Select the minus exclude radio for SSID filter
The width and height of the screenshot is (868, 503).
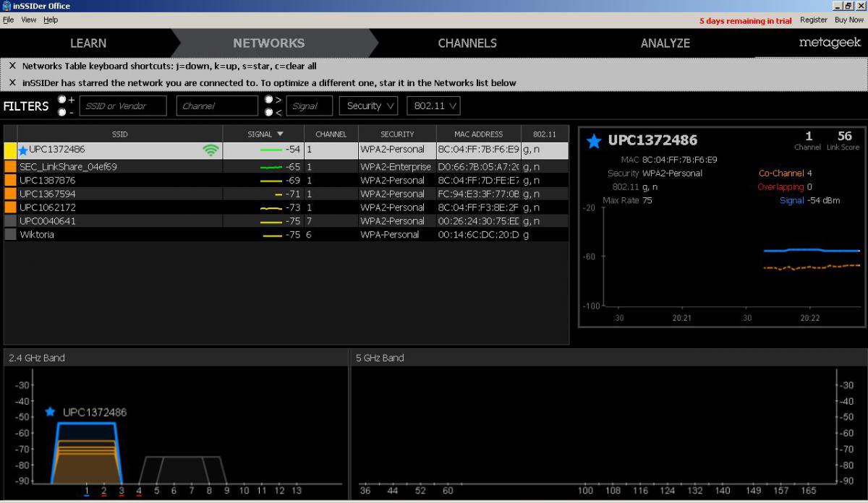[62, 112]
